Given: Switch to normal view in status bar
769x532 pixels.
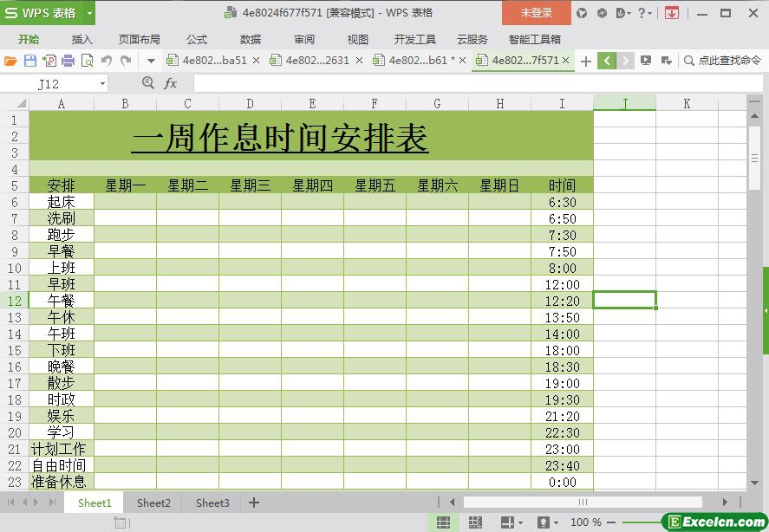Looking at the screenshot, I should pos(443,522).
